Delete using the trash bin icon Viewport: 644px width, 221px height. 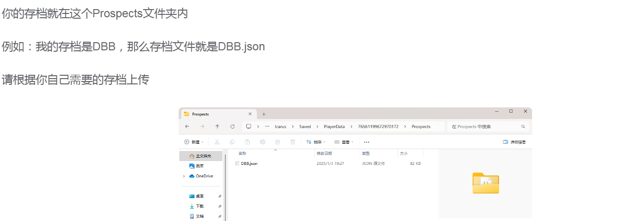[292, 142]
